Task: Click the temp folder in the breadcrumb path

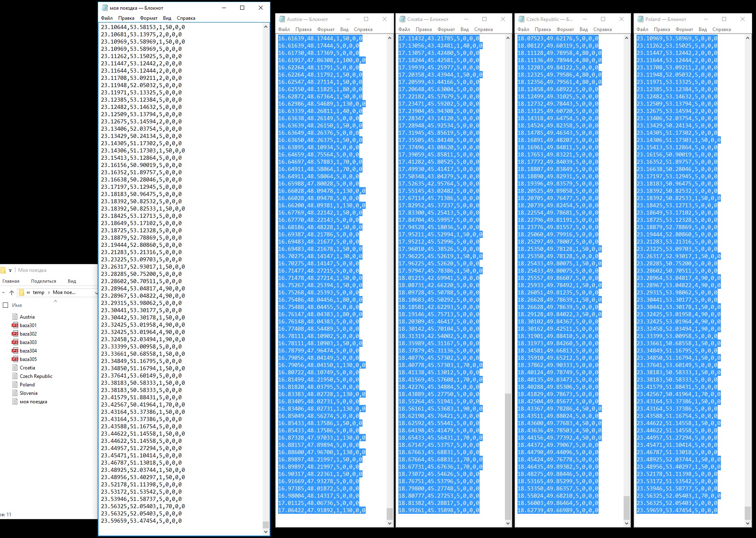Action: pyautogui.click(x=38, y=292)
